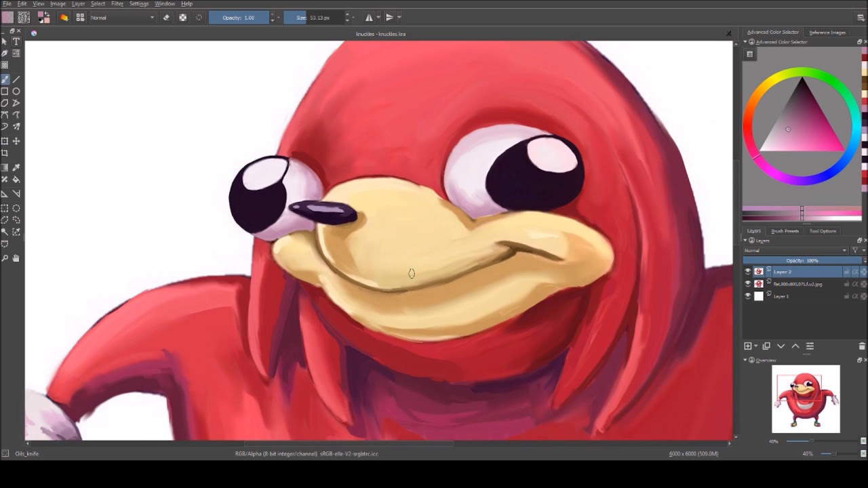Collapse the Overview docker

click(x=746, y=360)
